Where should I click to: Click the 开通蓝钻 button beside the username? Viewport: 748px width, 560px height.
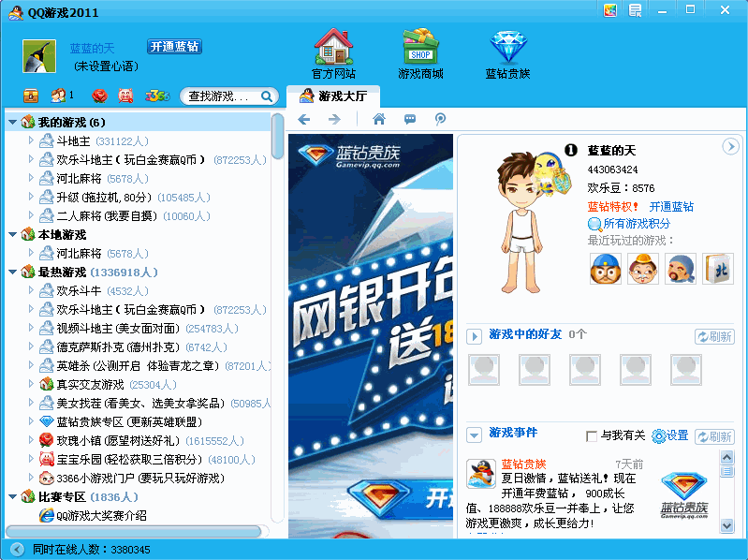[174, 46]
